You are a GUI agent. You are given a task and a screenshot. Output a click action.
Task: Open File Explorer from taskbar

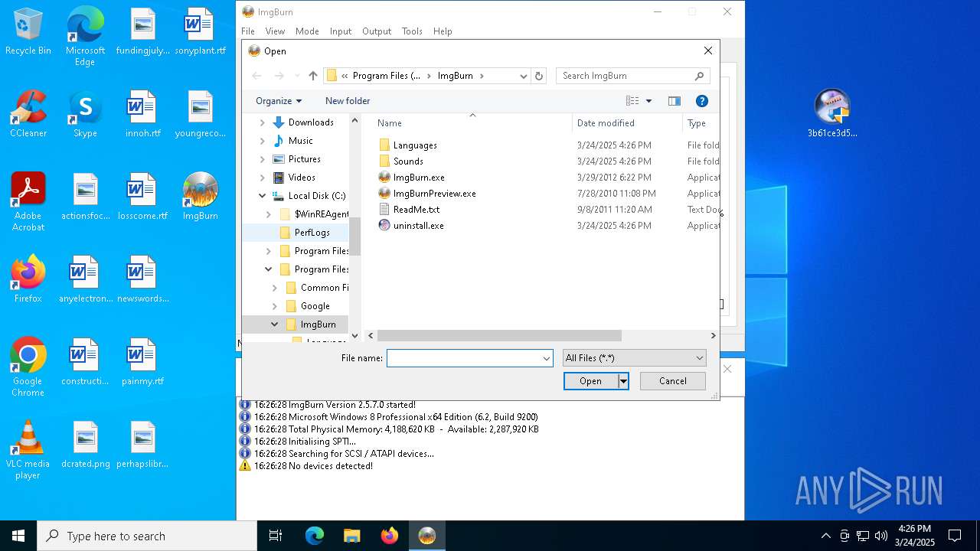pyautogui.click(x=352, y=536)
